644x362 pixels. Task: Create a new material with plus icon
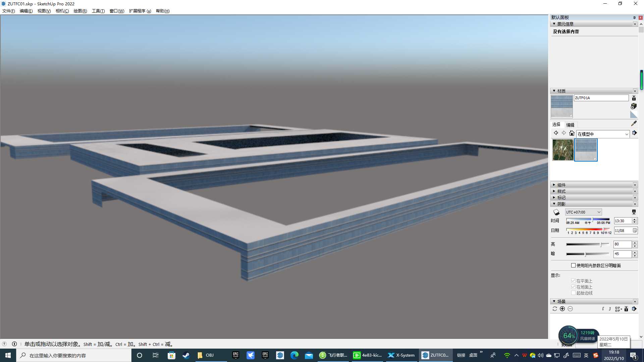[634, 106]
